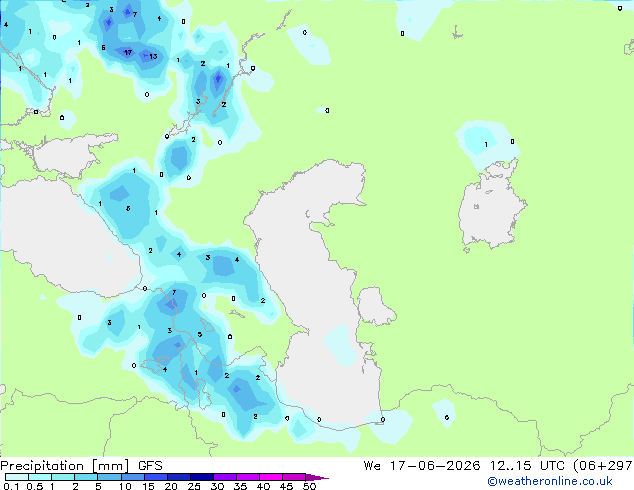Select legend swatch between 20 and 25
The height and width of the screenshot is (490, 634).
click(178, 477)
